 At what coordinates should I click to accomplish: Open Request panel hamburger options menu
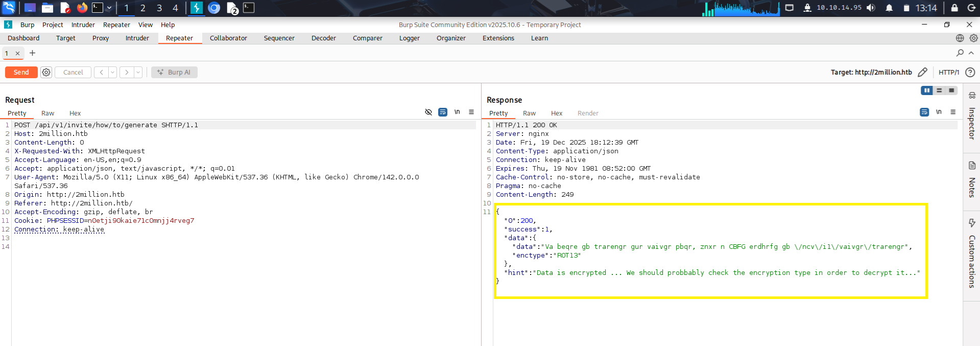(x=471, y=112)
